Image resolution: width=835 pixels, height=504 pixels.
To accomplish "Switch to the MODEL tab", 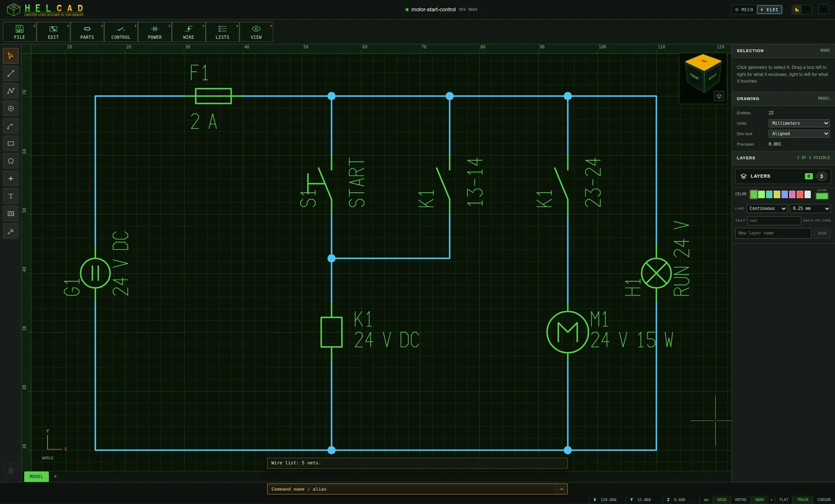I will [36, 476].
